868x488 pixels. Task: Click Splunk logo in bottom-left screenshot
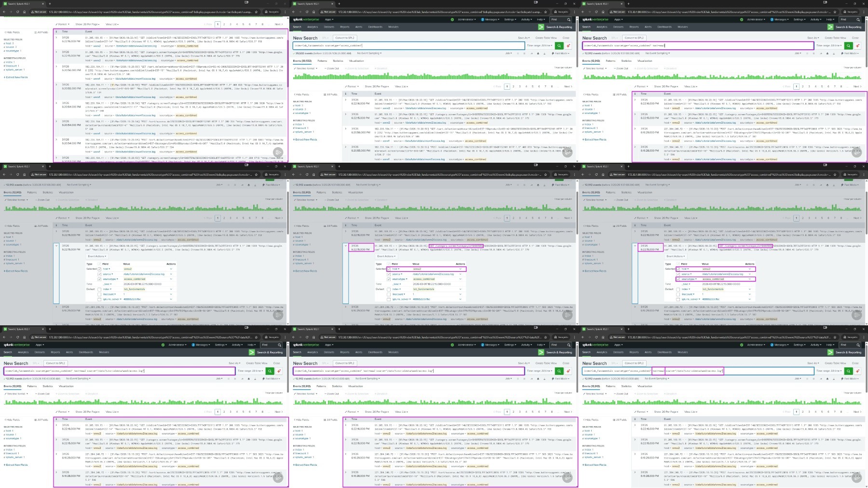pyautogui.click(x=16, y=345)
